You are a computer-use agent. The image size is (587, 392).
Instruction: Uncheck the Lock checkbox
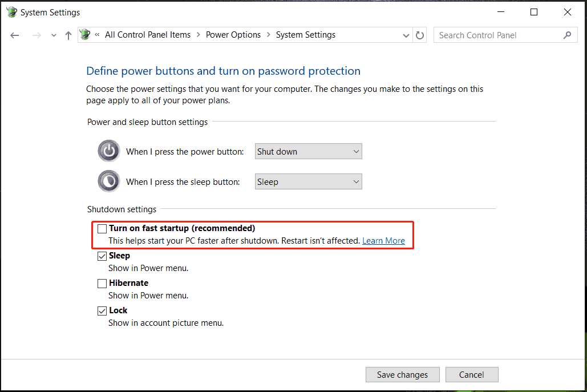[102, 311]
